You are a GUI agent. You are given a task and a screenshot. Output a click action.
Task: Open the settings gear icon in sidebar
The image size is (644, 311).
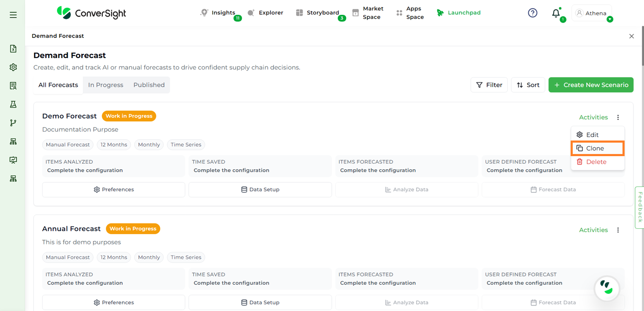(x=13, y=67)
